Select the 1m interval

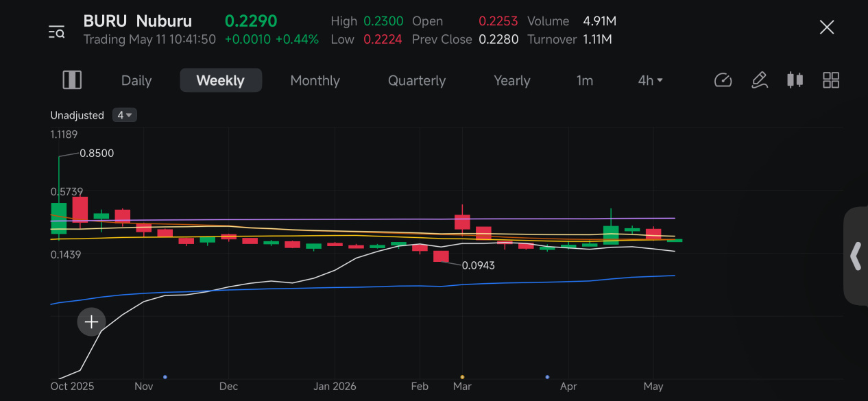coord(585,80)
